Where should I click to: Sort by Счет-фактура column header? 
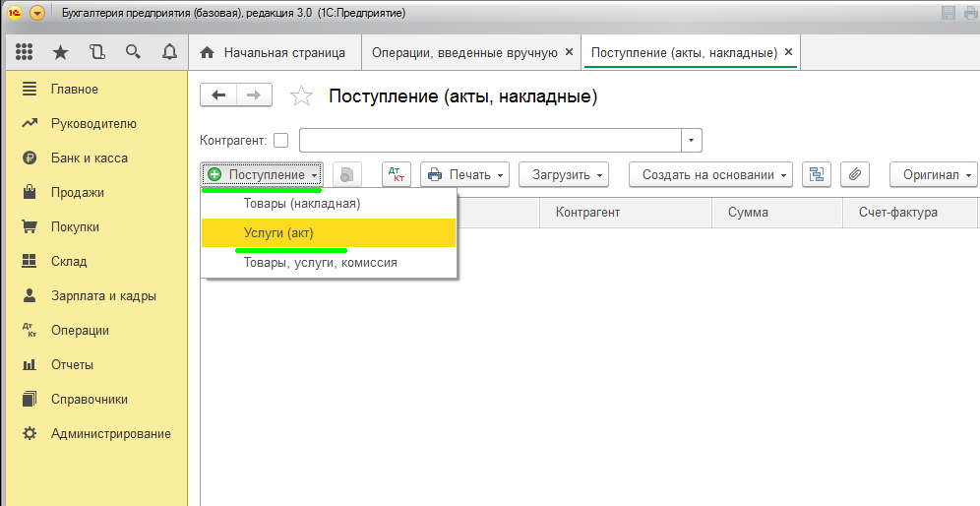click(909, 212)
